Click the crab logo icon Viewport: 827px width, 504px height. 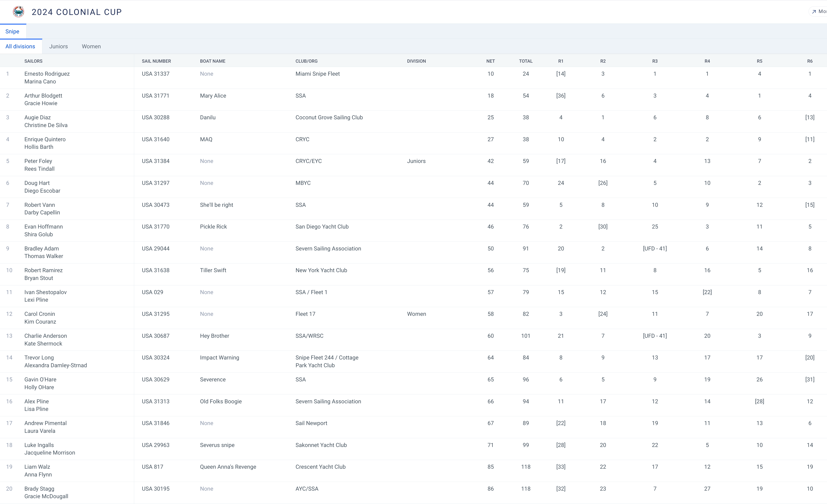[18, 12]
